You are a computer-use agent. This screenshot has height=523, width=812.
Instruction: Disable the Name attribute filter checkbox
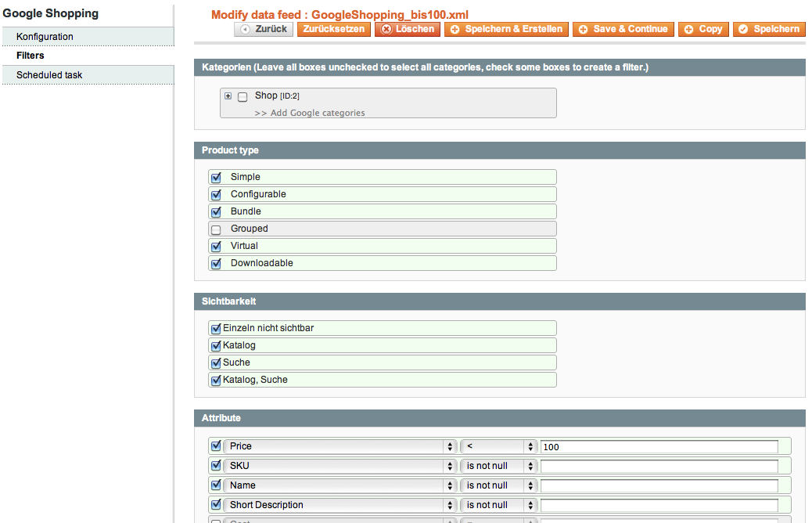(217, 485)
